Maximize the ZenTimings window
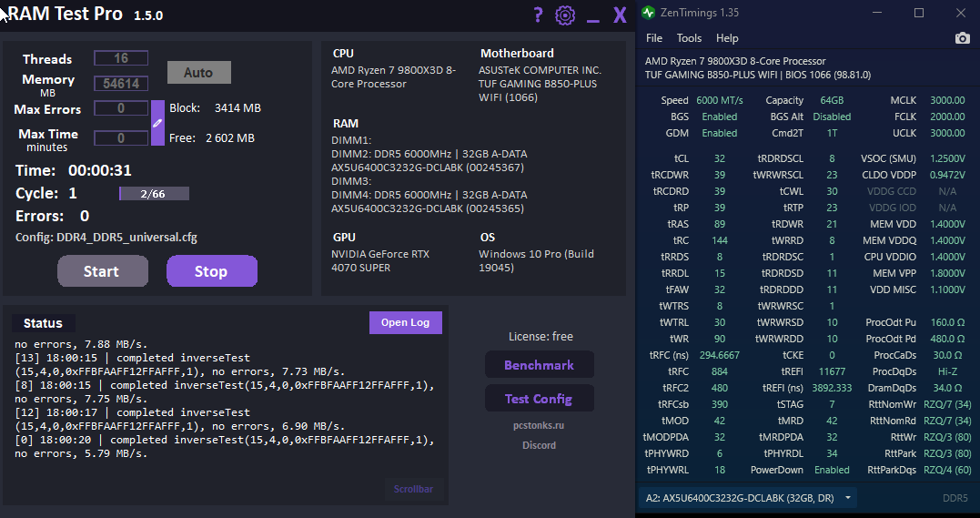The image size is (980, 518). pos(919,13)
